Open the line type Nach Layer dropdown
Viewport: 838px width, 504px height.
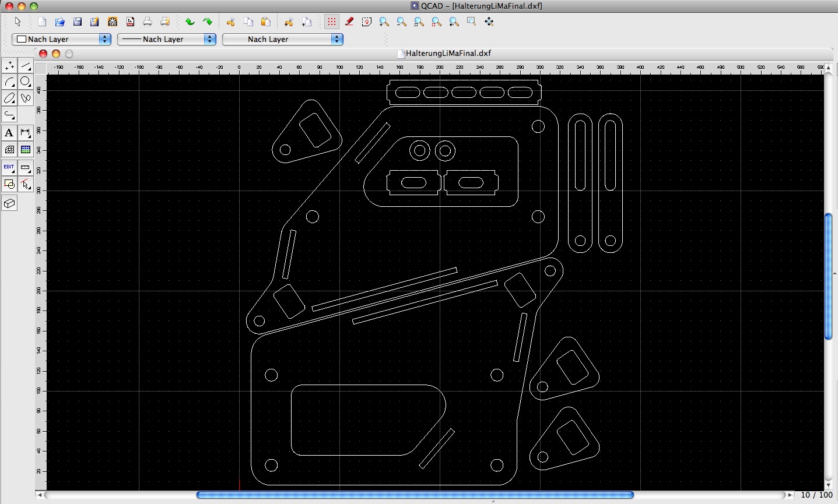pyautogui.click(x=283, y=39)
